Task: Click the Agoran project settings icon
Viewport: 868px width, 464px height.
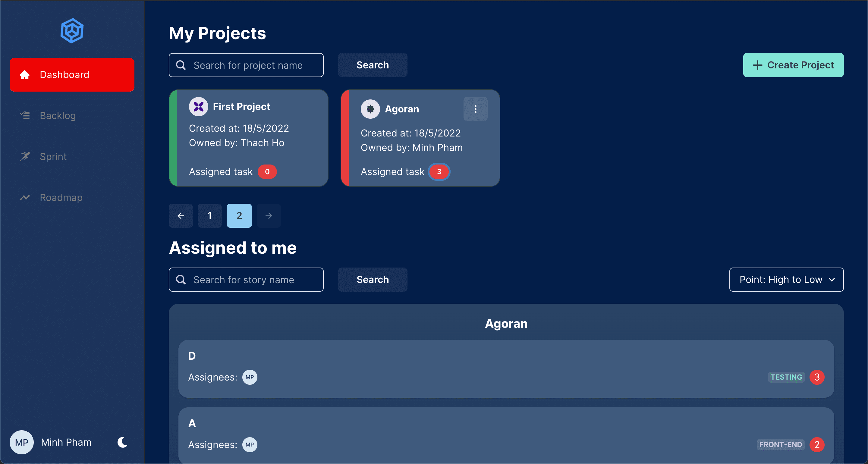Action: pyautogui.click(x=475, y=109)
